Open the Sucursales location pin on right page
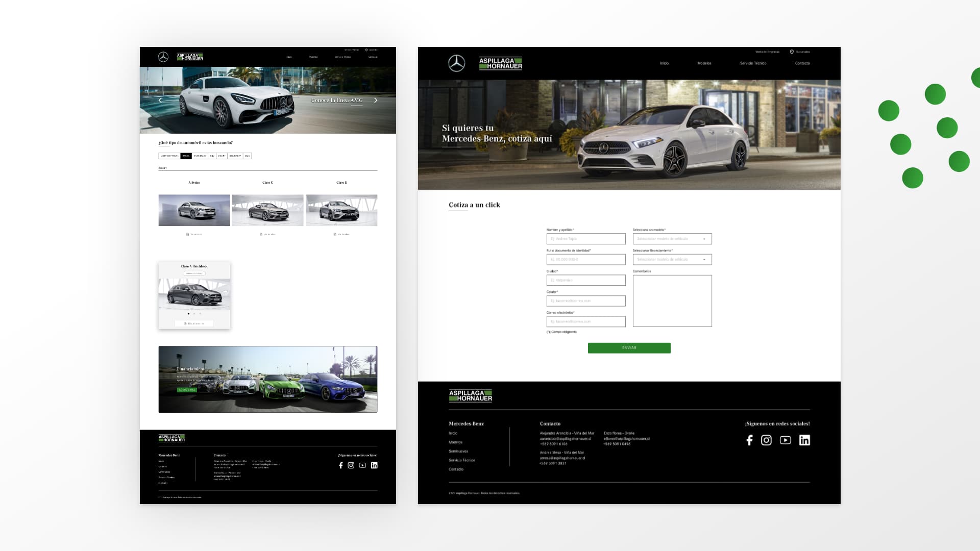The width and height of the screenshot is (980, 551). 792,52
